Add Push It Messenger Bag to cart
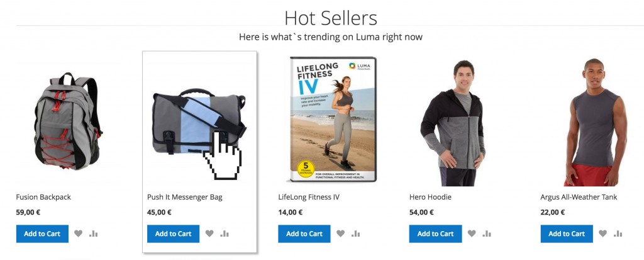 click(174, 234)
